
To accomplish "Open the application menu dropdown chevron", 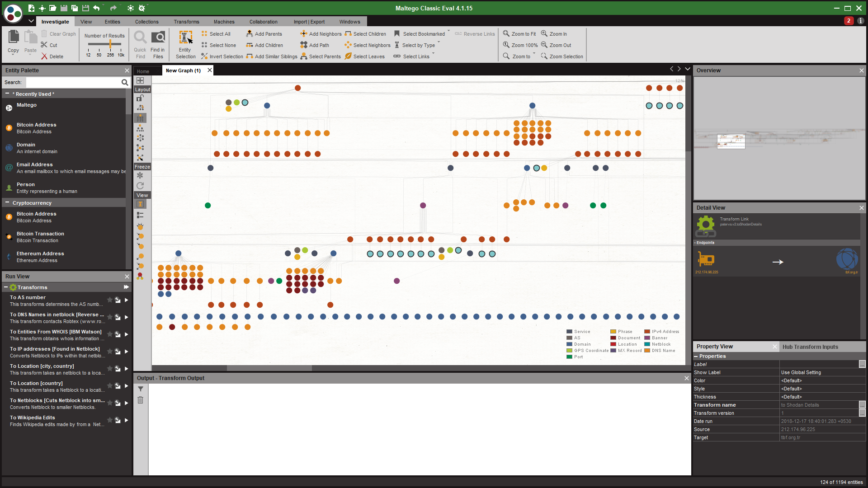I will point(31,21).
